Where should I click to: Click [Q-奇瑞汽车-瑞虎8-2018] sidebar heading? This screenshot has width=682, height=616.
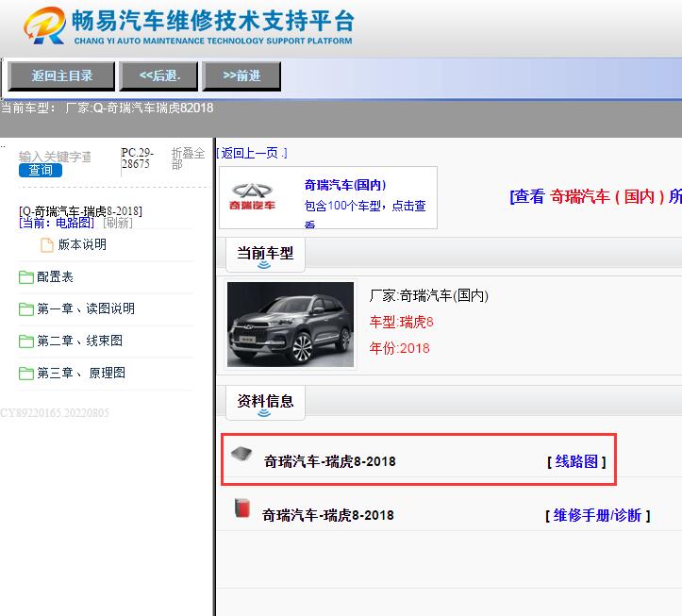point(80,211)
